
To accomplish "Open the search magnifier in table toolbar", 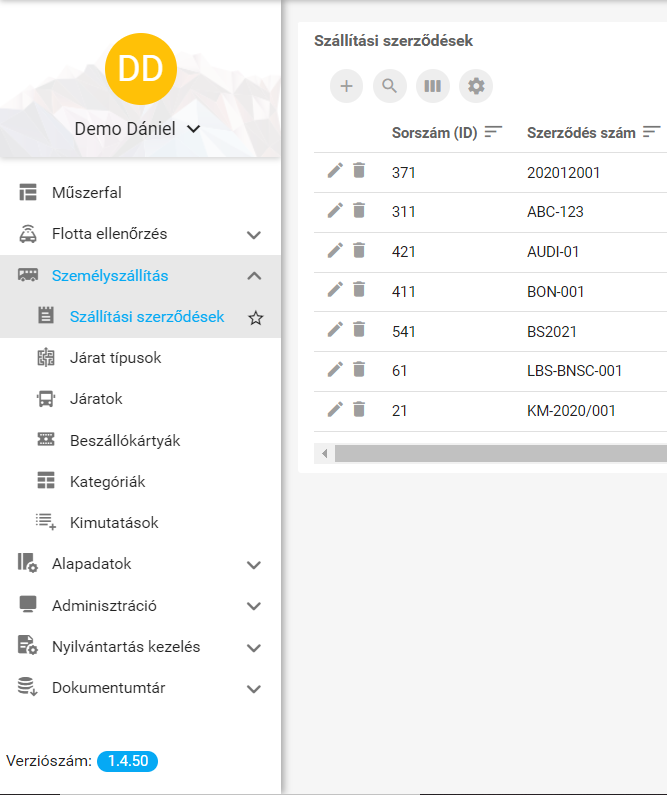I will click(390, 86).
